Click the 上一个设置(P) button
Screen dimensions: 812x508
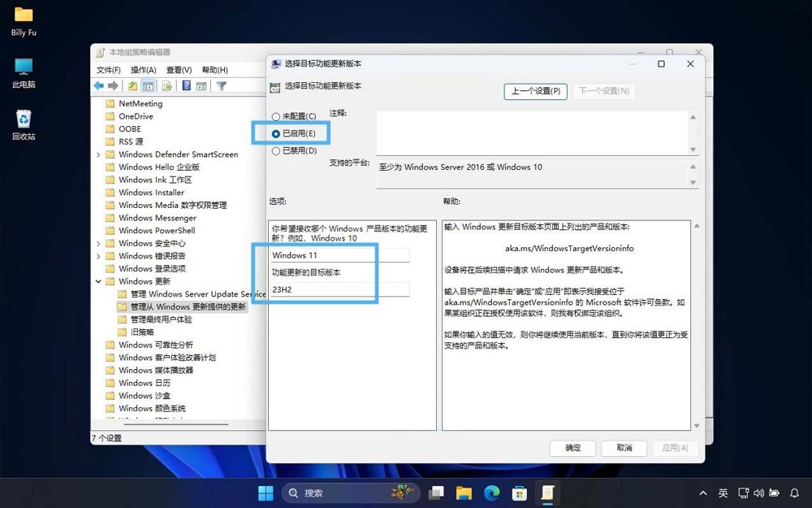point(536,91)
